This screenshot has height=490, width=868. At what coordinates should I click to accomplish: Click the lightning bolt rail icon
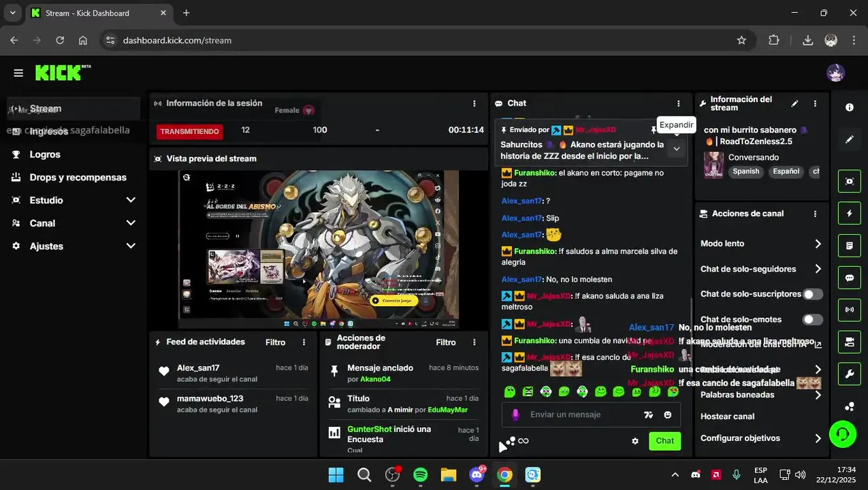click(x=850, y=214)
